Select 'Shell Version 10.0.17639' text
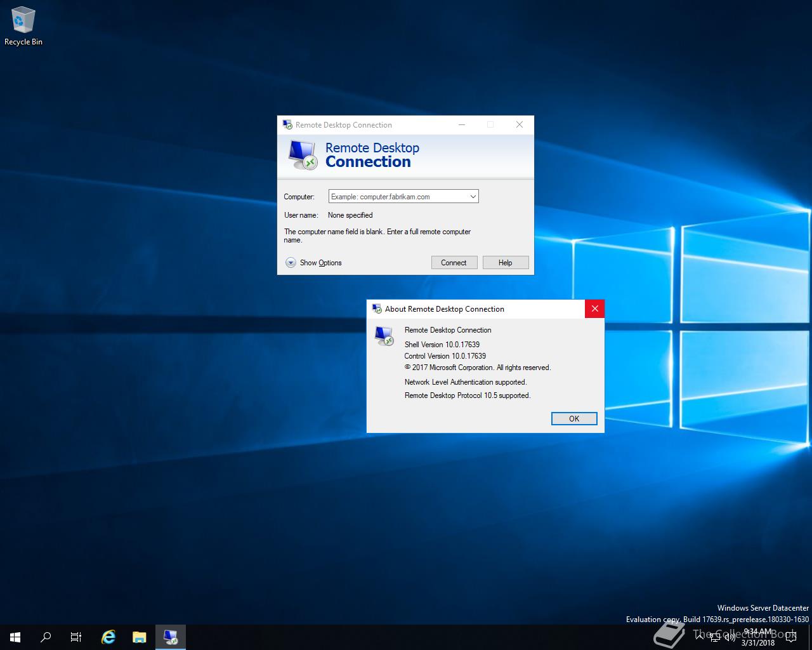The image size is (812, 650). click(442, 345)
